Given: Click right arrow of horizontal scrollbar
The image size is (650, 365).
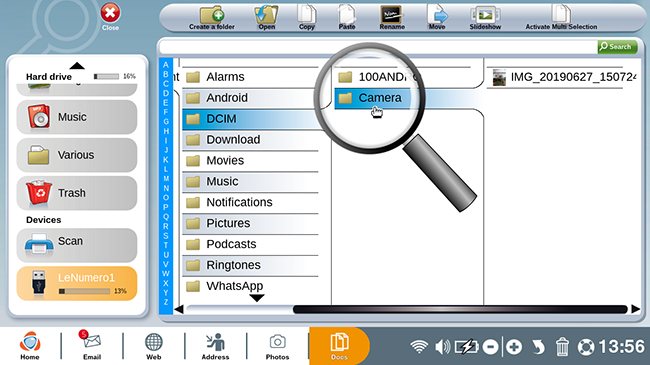Looking at the screenshot, I should [x=635, y=309].
